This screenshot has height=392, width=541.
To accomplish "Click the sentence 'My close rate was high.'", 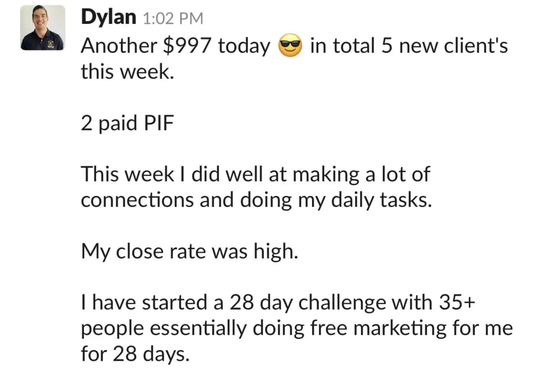I will coord(189,252).
